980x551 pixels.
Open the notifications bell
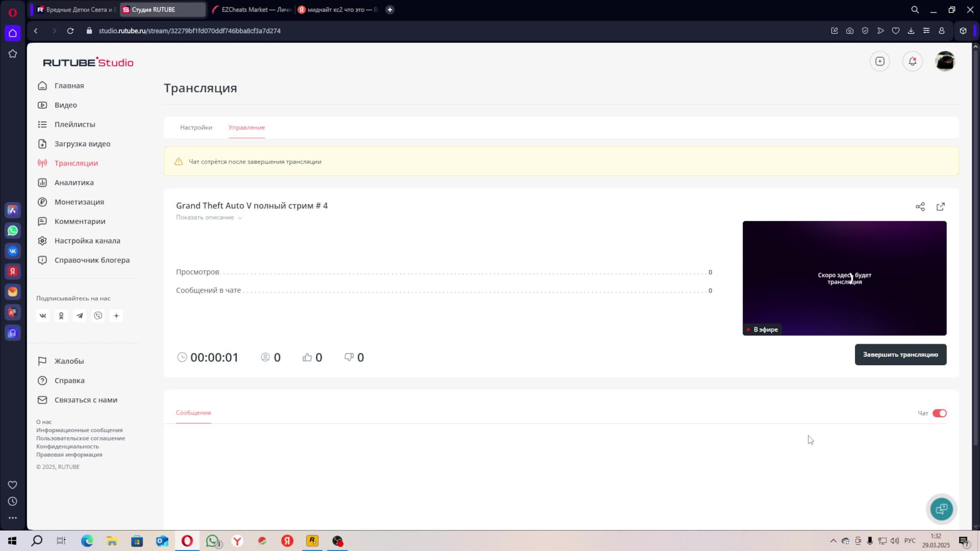[x=912, y=61]
